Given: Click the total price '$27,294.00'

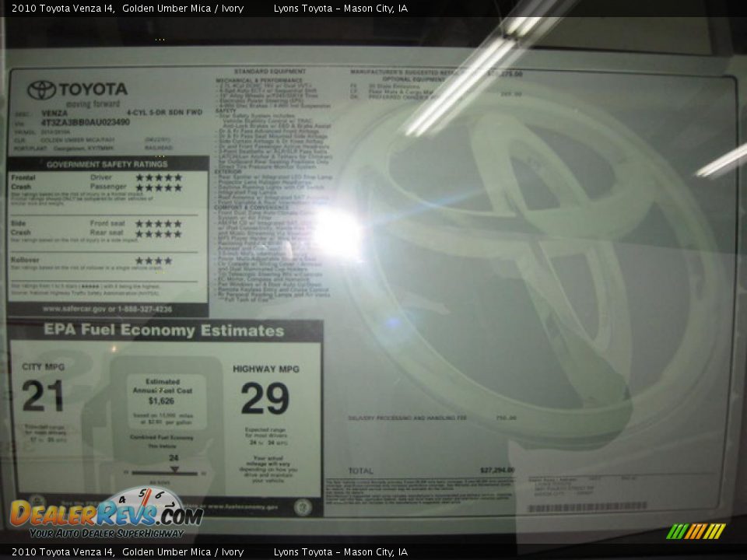Looking at the screenshot, I should click(497, 470).
